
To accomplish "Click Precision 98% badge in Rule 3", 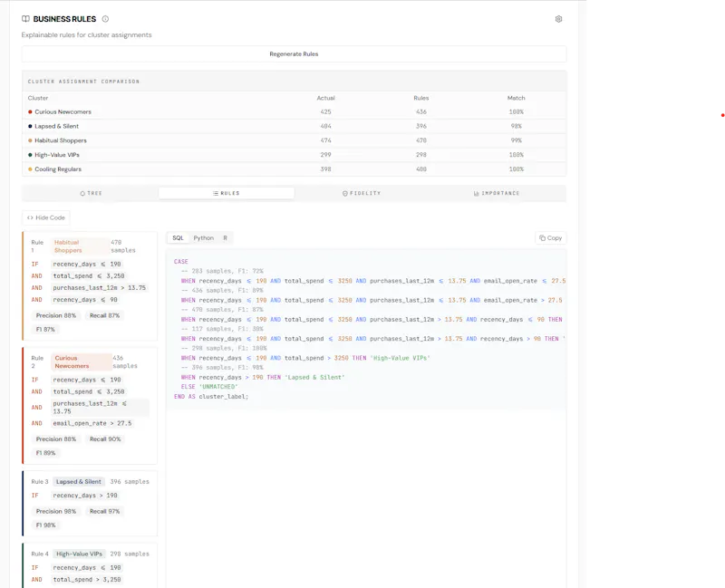I will pyautogui.click(x=56, y=511).
